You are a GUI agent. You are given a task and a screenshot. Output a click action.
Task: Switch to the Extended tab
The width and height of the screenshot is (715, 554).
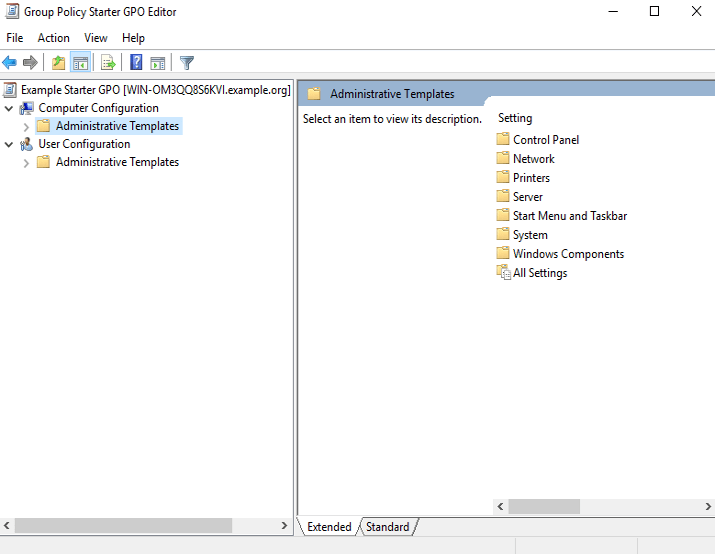(x=329, y=527)
